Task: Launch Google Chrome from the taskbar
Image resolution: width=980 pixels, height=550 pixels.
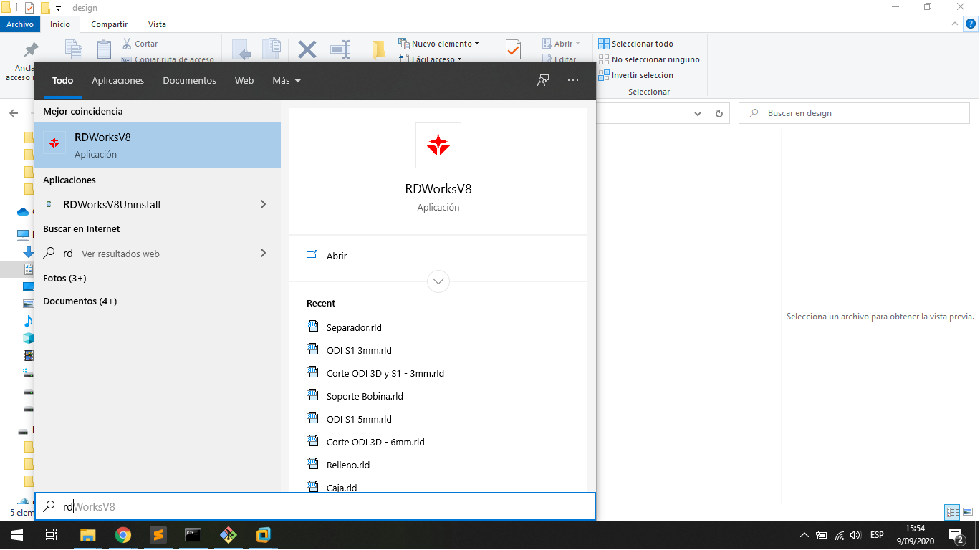Action: [123, 535]
